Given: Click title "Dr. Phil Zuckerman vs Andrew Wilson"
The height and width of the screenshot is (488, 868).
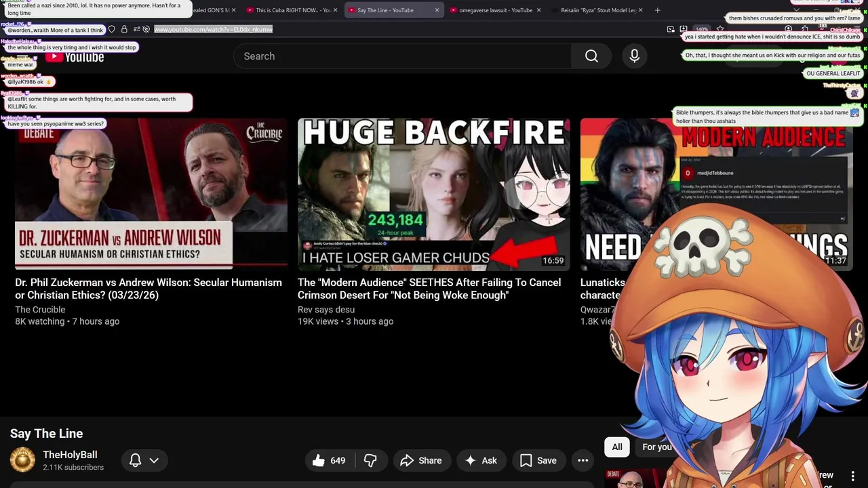Looking at the screenshot, I should coord(149,289).
